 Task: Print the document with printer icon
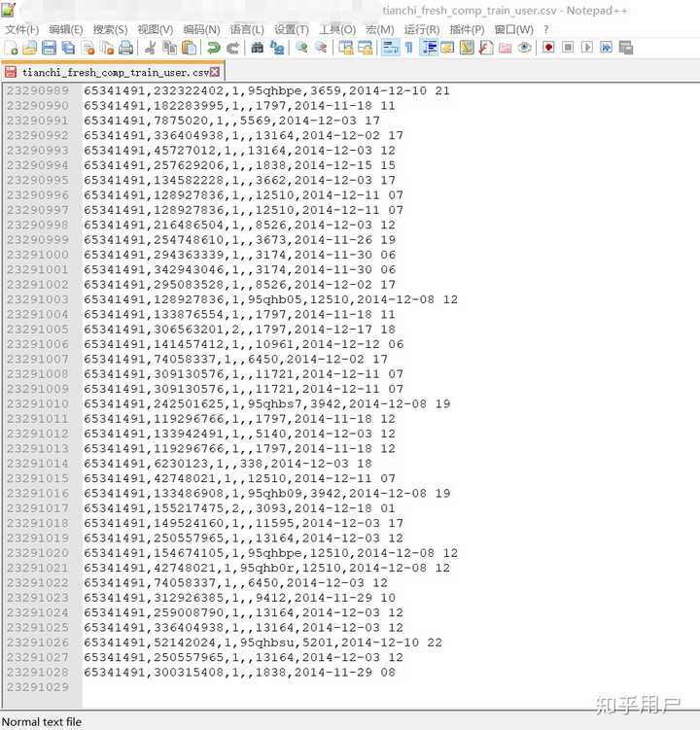[x=125, y=48]
